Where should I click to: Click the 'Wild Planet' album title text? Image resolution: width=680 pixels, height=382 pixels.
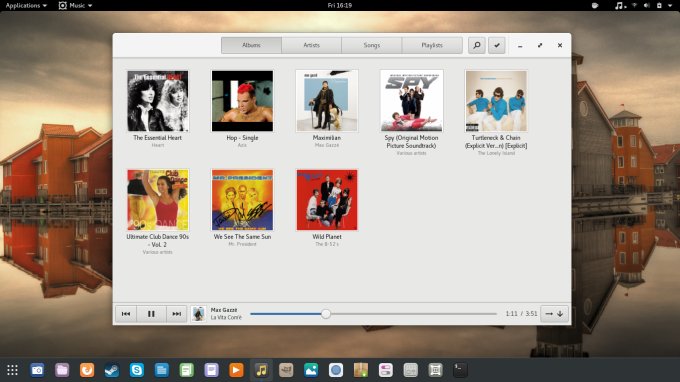tap(327, 237)
